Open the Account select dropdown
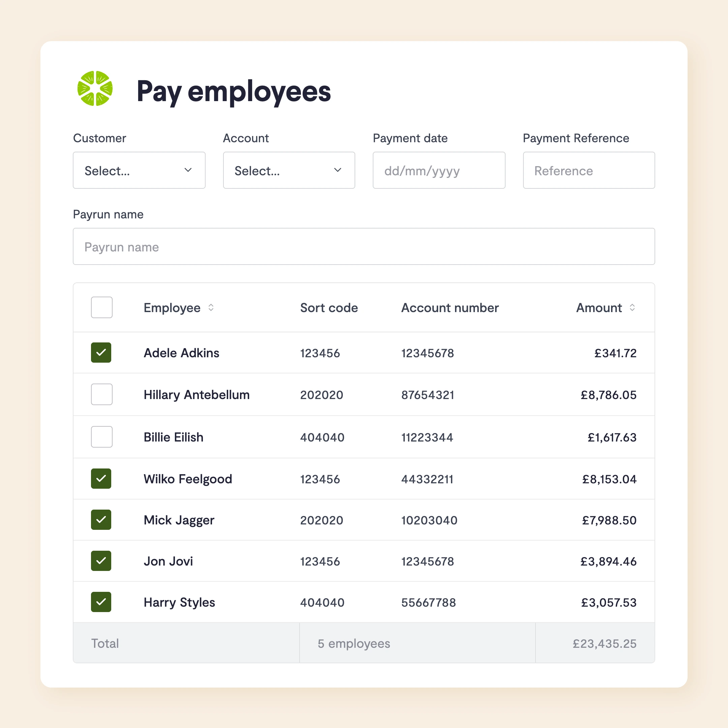The image size is (728, 728). tap(289, 170)
